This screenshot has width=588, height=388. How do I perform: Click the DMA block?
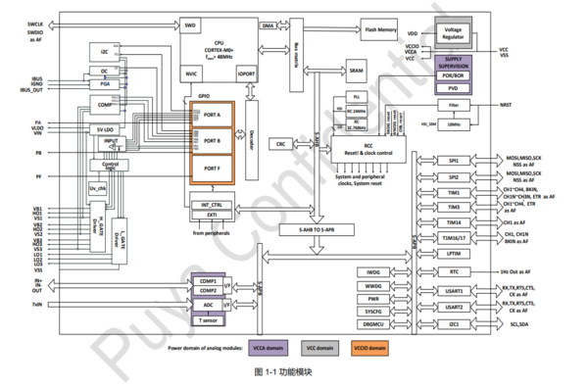268,25
